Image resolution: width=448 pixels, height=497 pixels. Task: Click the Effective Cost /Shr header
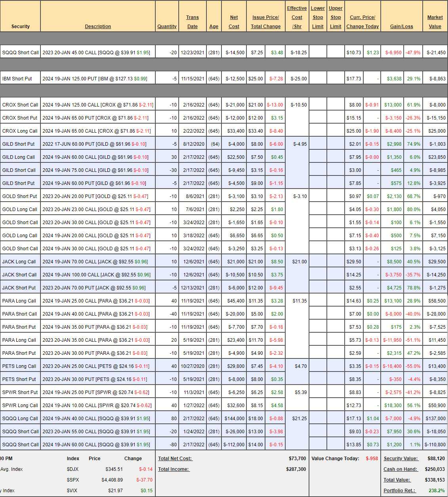coord(297,17)
